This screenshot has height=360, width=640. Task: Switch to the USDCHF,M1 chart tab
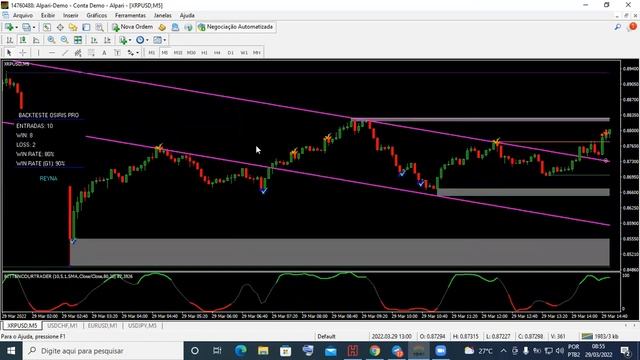pos(62,326)
